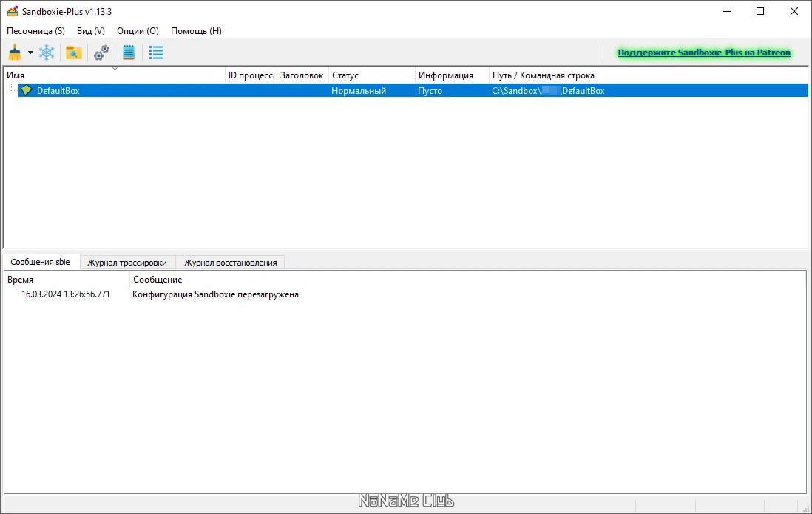Screen dimensions: 812x514
Task: Minimize the Sandboxie-Plus window
Action: (x=727, y=11)
